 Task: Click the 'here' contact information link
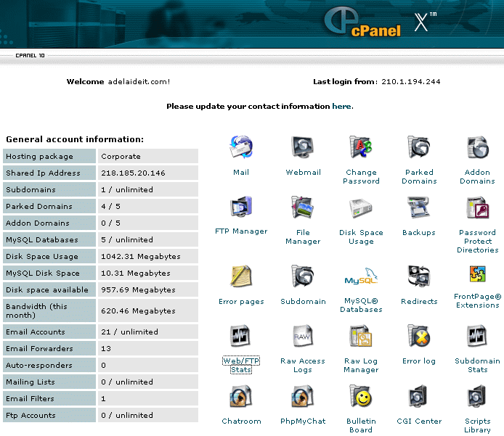pos(341,107)
